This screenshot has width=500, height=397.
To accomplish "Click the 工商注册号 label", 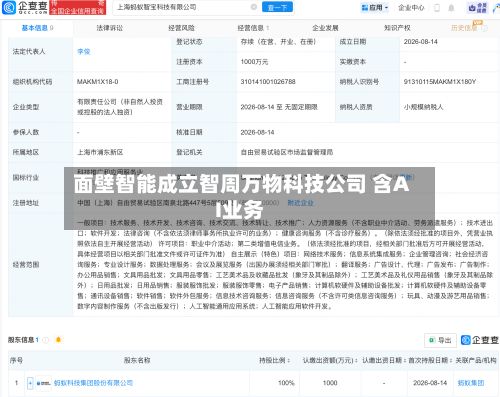I will (192, 82).
